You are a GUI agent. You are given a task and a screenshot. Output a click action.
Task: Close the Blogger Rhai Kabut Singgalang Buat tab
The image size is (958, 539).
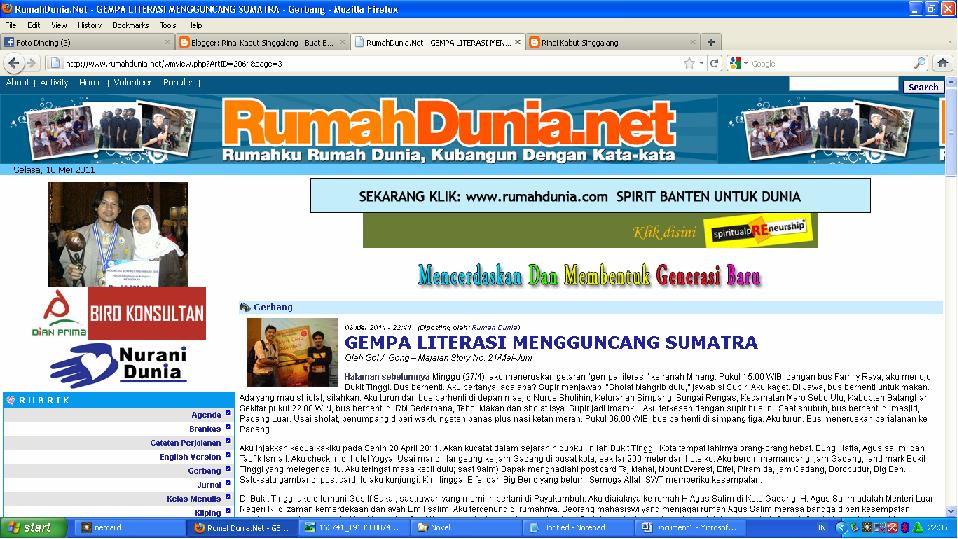[342, 42]
